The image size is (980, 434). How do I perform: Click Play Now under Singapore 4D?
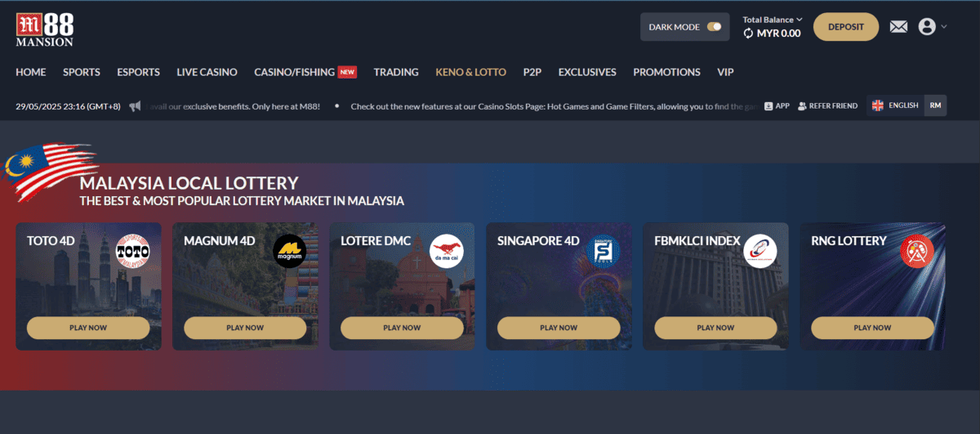tap(559, 328)
